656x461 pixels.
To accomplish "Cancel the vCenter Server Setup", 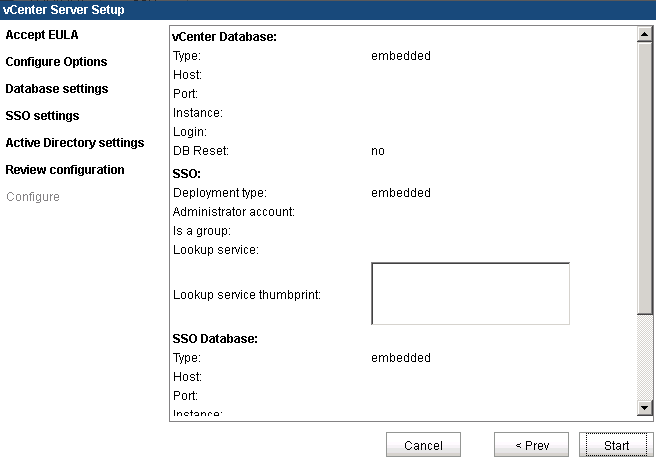I will (x=423, y=445).
